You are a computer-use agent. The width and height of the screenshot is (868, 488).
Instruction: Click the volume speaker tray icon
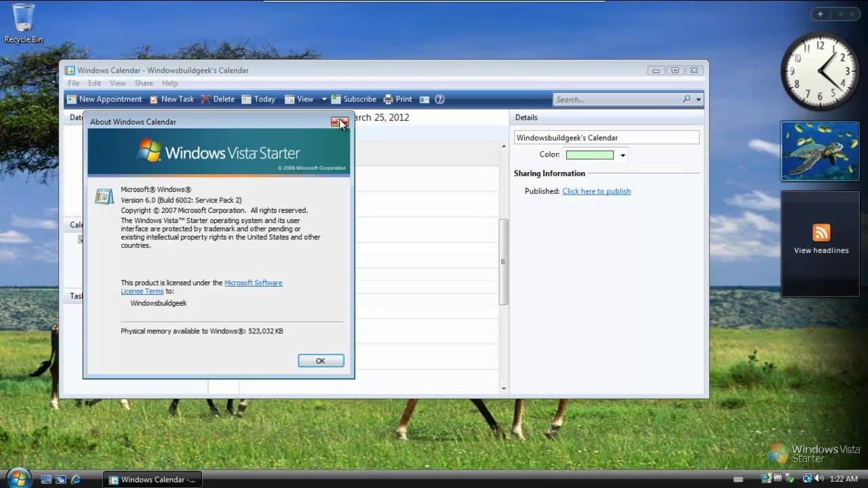tap(819, 479)
